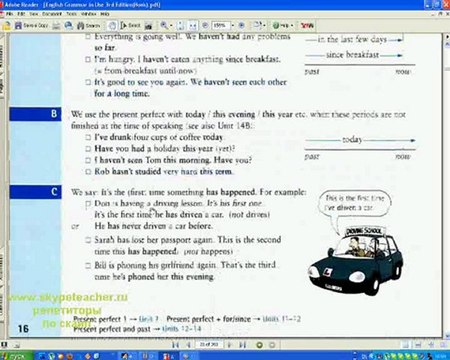
Task: Click the 'today' timeline label
Action: (352, 139)
